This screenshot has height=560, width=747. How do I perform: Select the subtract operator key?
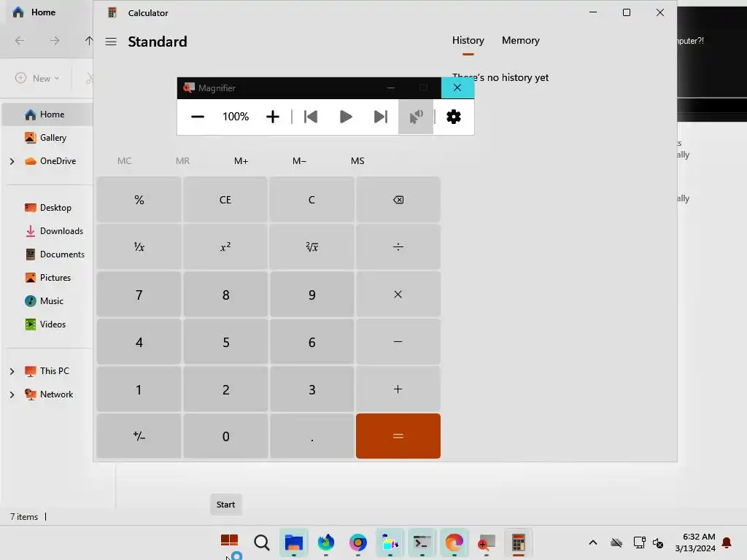pyautogui.click(x=398, y=341)
